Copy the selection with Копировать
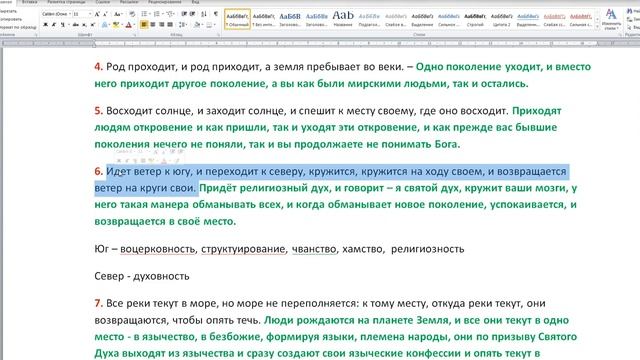This screenshot has width=640, height=360. [x=11, y=19]
